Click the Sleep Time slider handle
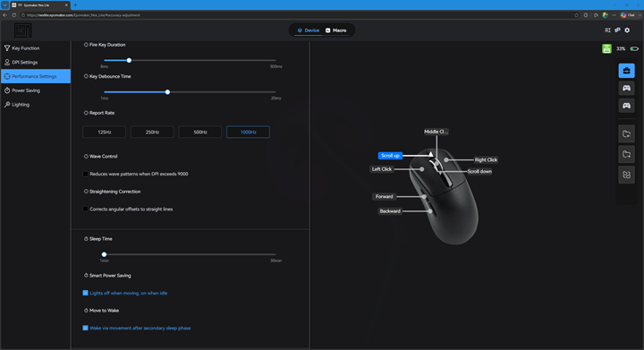Screen dimensions: 644x350 [x=104, y=254]
